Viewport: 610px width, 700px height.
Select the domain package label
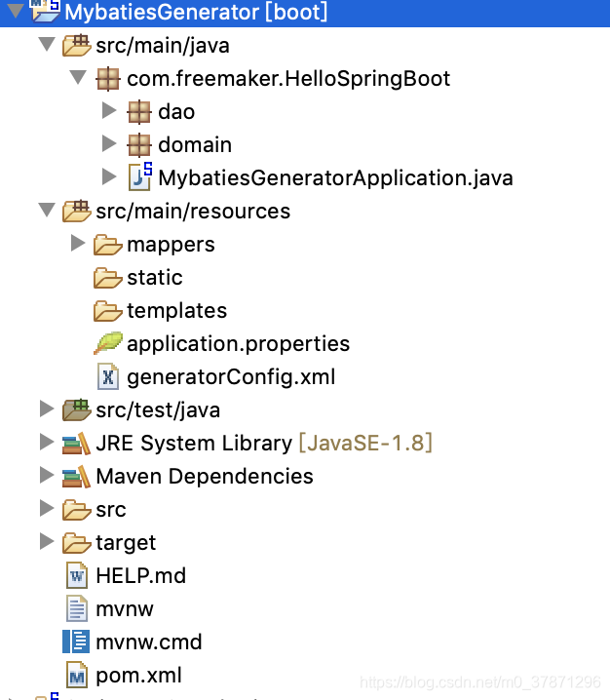195,145
